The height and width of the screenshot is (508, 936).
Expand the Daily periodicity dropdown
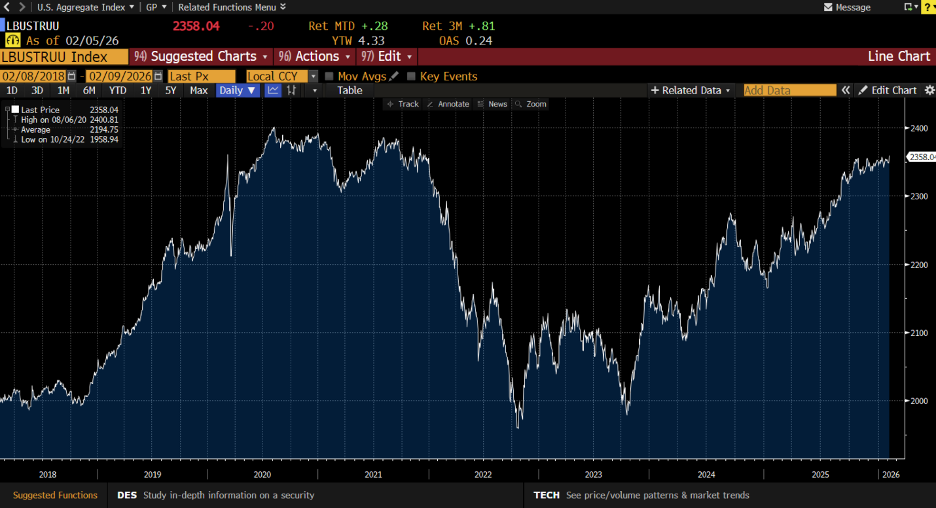tap(238, 90)
